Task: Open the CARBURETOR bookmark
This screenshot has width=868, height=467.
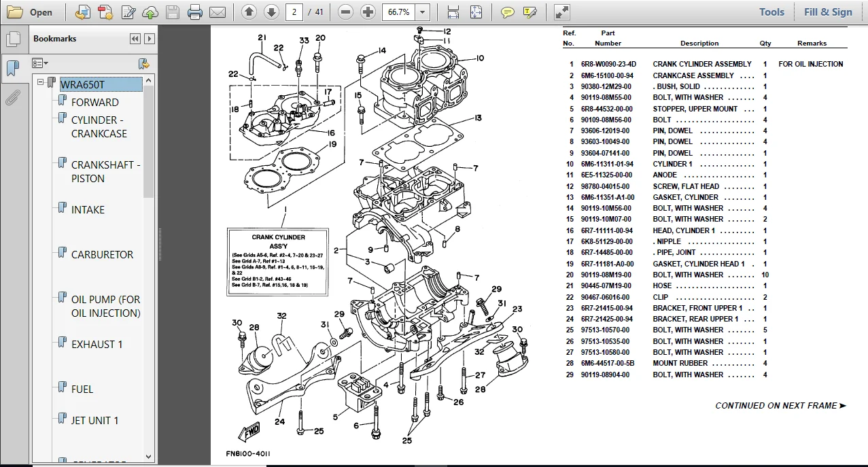Action: coord(102,254)
